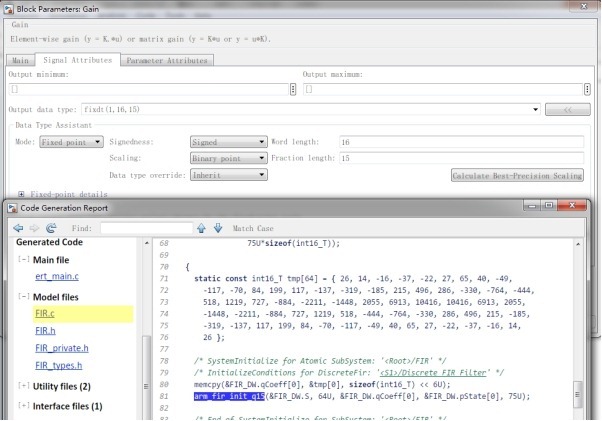Find next match with down arrow
The width and height of the screenshot is (602, 421).
tap(218, 228)
